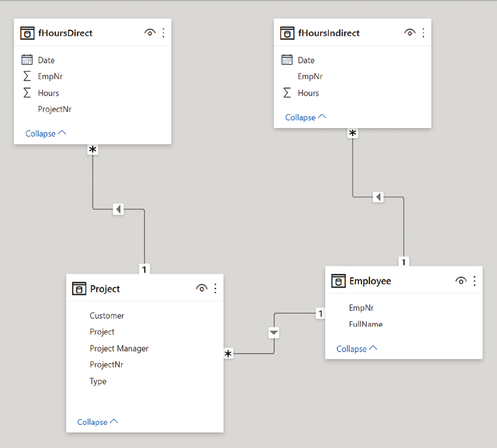Click sigma icon next to EmpNr in fHoursDirect
This screenshot has width=497, height=448.
[27, 76]
